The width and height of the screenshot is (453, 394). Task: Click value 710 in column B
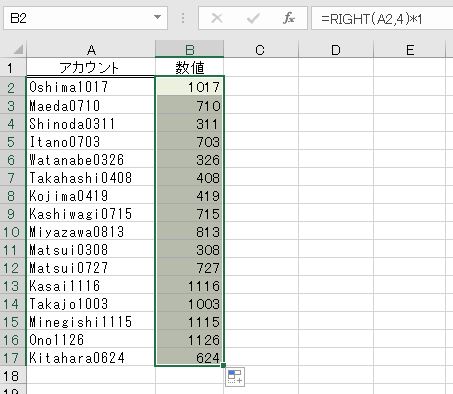click(x=190, y=105)
